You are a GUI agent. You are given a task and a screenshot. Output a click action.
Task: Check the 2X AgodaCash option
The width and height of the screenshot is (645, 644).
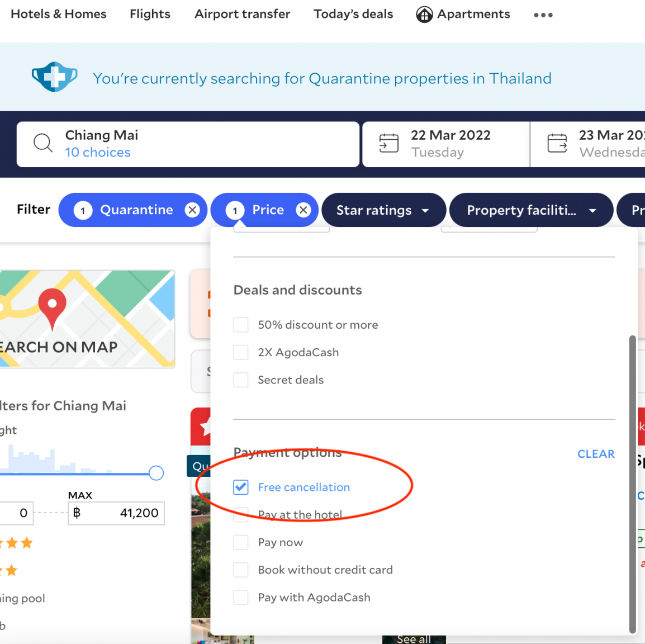point(241,352)
